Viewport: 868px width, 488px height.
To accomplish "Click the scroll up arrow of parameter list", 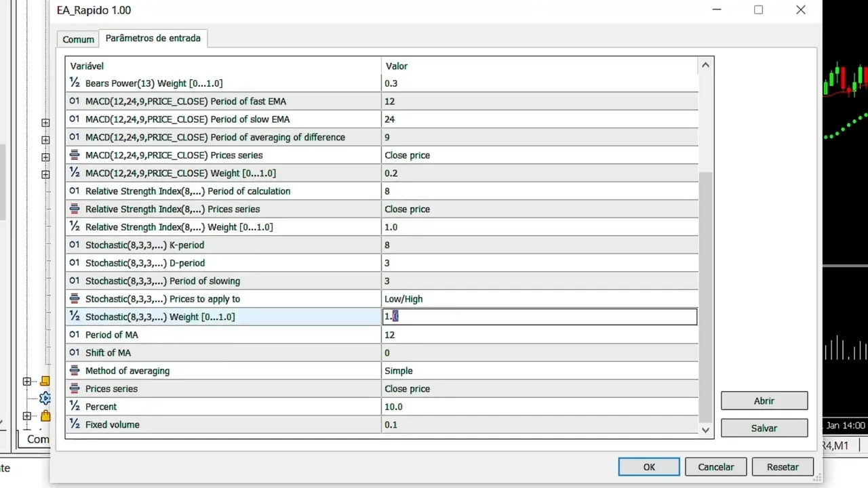I will (705, 65).
